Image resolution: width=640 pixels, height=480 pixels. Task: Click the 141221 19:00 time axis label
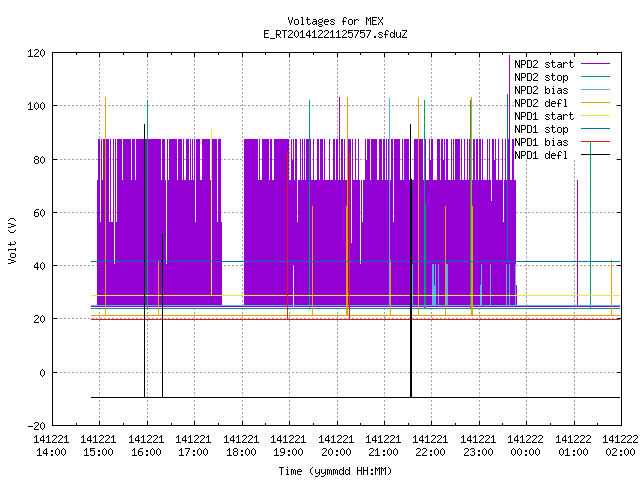[288, 446]
